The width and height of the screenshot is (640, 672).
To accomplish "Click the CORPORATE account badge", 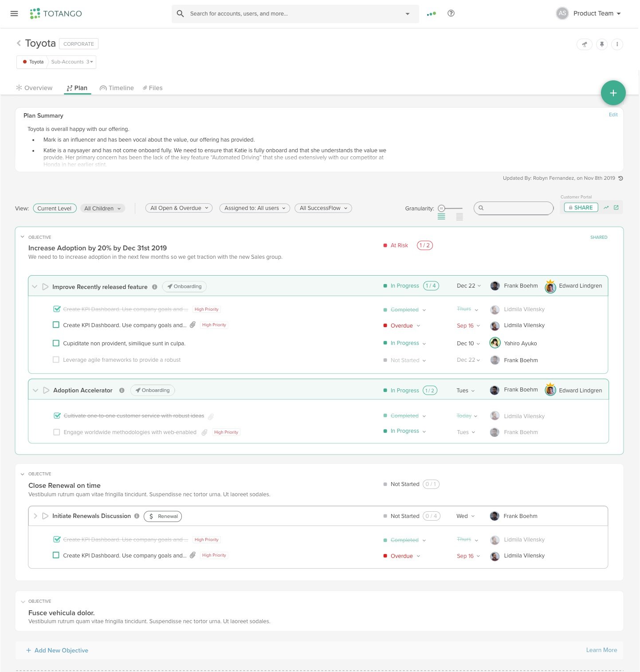I will (79, 44).
